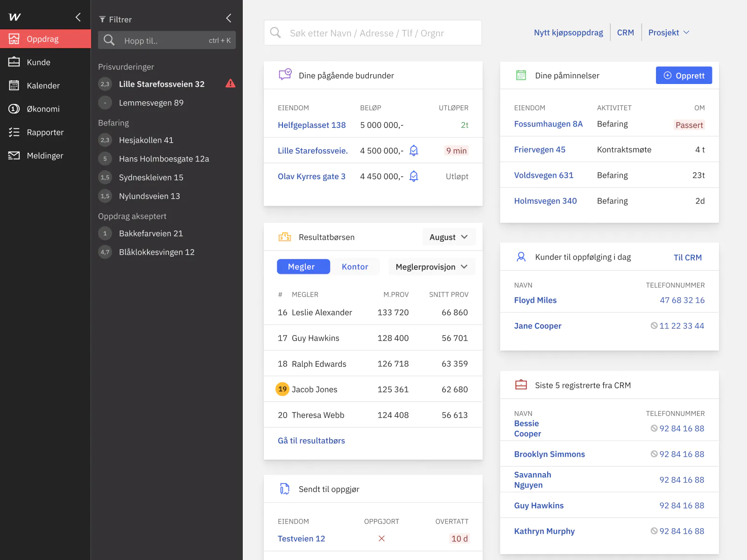Click the Rapporter checklist icon
The image size is (747, 560).
(x=14, y=132)
